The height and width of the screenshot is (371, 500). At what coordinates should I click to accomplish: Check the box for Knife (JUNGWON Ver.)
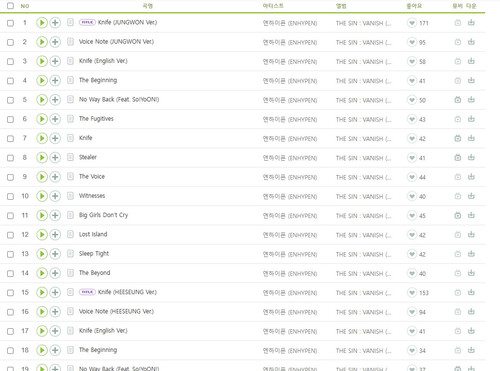point(10,23)
